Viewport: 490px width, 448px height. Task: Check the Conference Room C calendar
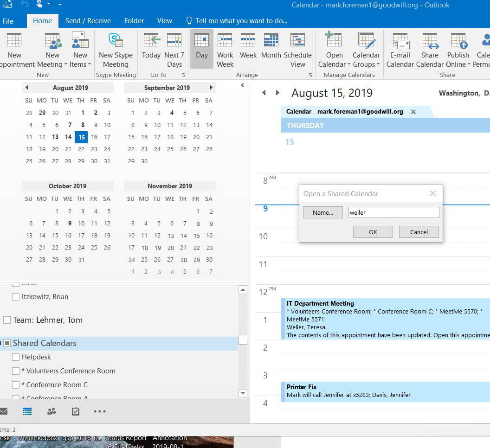tap(16, 385)
